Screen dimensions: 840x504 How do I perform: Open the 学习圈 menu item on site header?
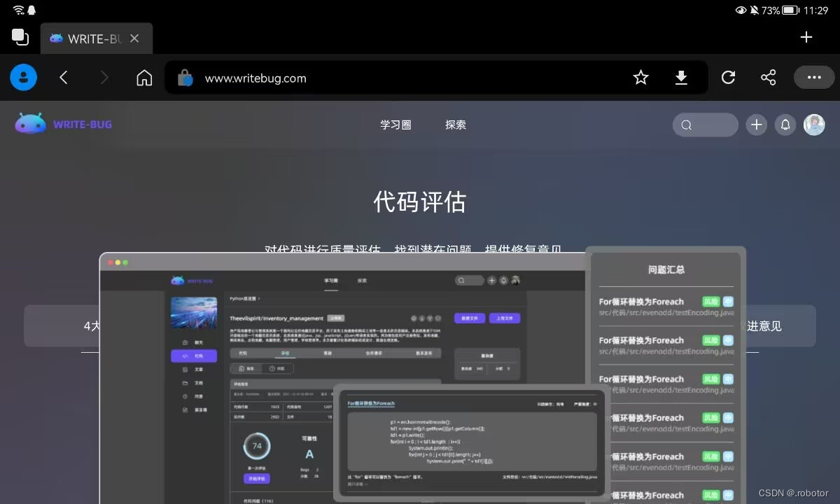point(395,125)
